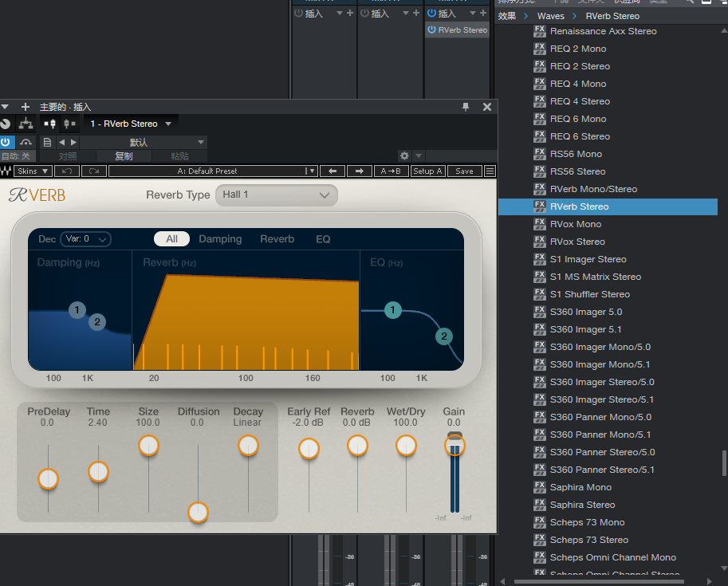Click the 复制 copy button
Image resolution: width=728 pixels, height=586 pixels.
[124, 156]
